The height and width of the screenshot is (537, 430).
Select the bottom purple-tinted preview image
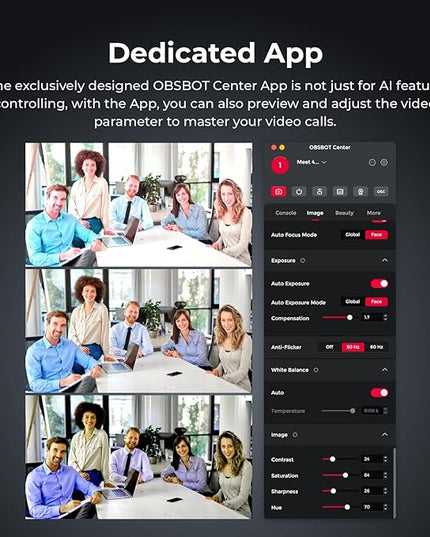click(138, 457)
